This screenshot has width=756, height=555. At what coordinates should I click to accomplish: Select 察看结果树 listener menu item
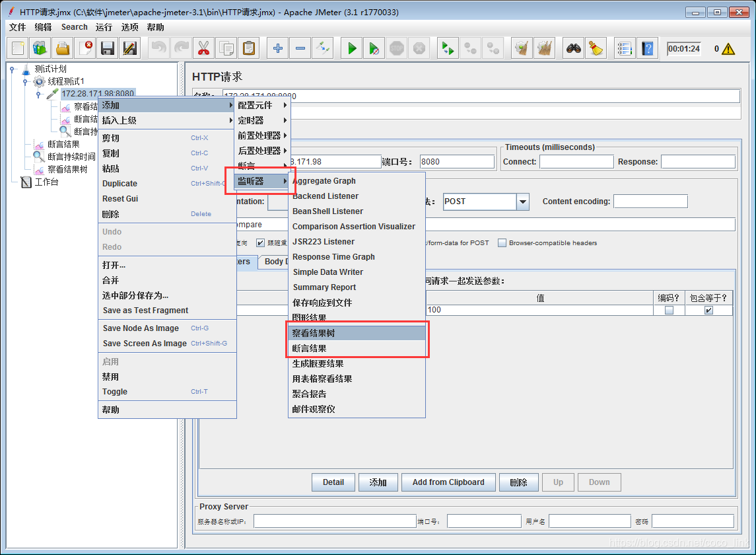tap(357, 333)
